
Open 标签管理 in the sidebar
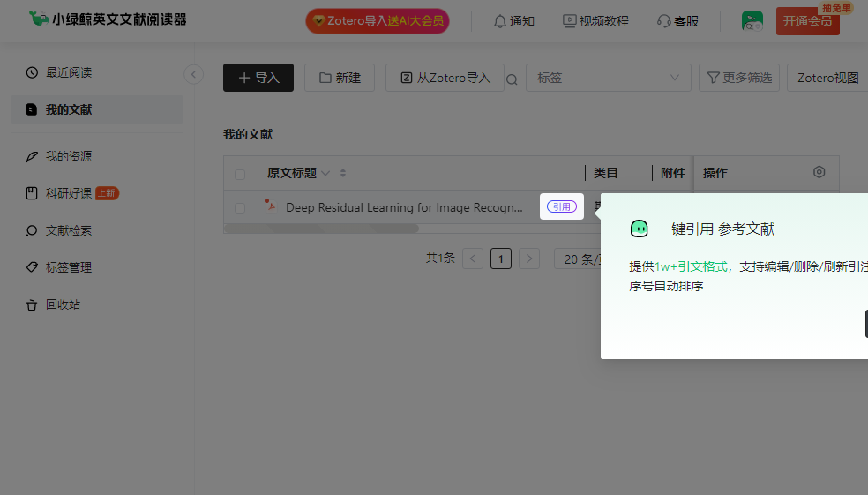[97, 267]
